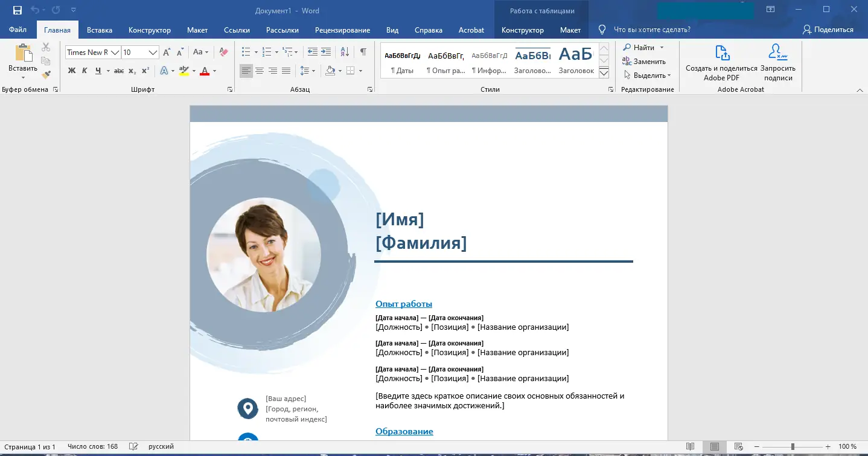Image resolution: width=868 pixels, height=456 pixels.
Task: Click the Clear All Formatting eraser icon
Action: [223, 53]
